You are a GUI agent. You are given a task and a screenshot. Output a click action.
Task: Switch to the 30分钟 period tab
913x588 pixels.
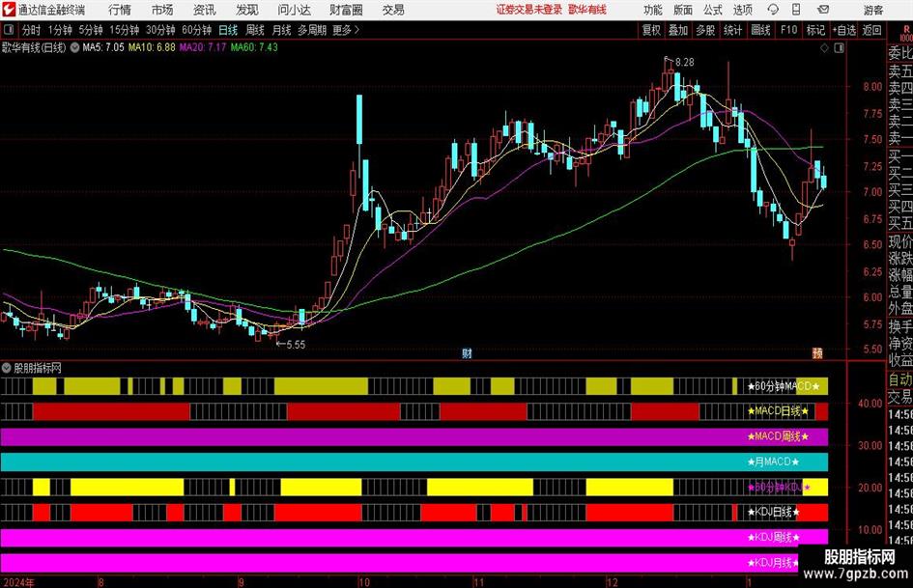[x=160, y=30]
